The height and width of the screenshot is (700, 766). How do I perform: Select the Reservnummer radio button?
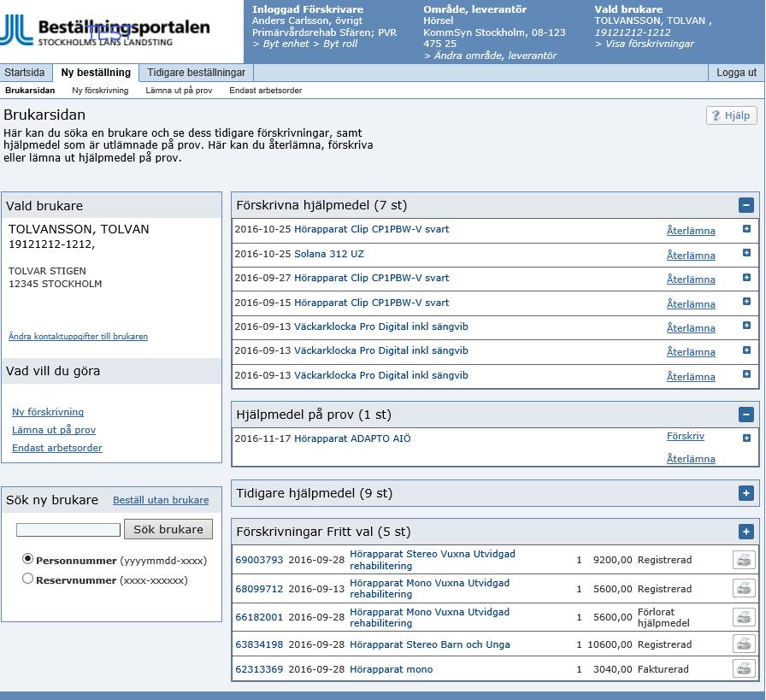coord(28,579)
